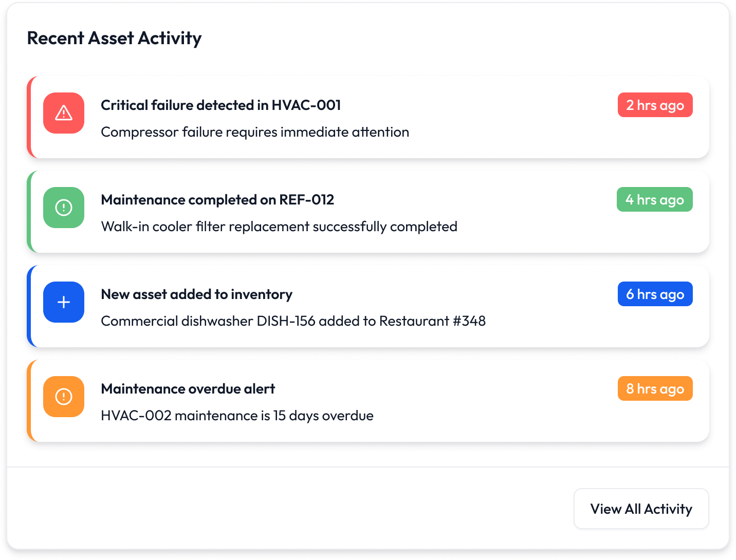Click the orange left border of the overdue alert card
This screenshot has height=560, width=736.
pos(29,401)
